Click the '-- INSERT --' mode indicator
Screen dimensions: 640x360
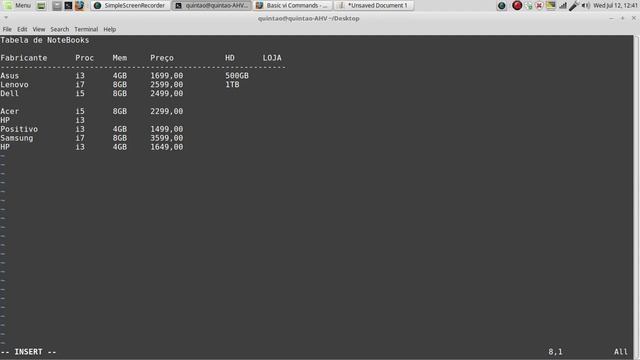(29, 352)
